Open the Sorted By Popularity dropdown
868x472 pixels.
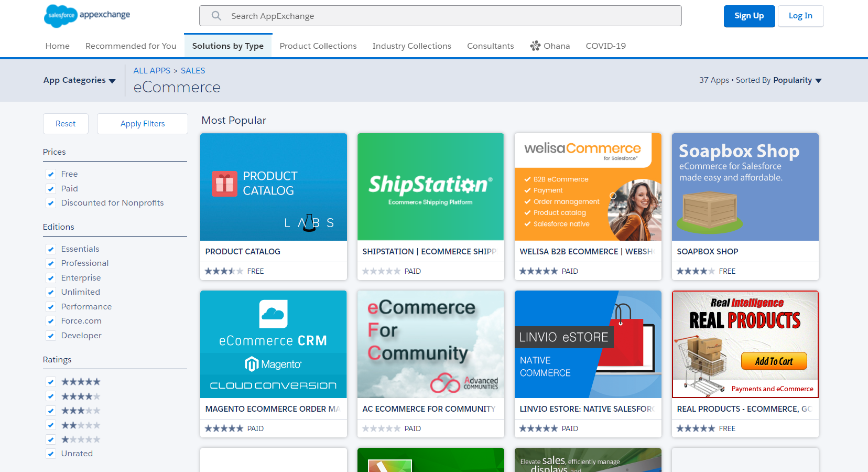click(x=797, y=80)
